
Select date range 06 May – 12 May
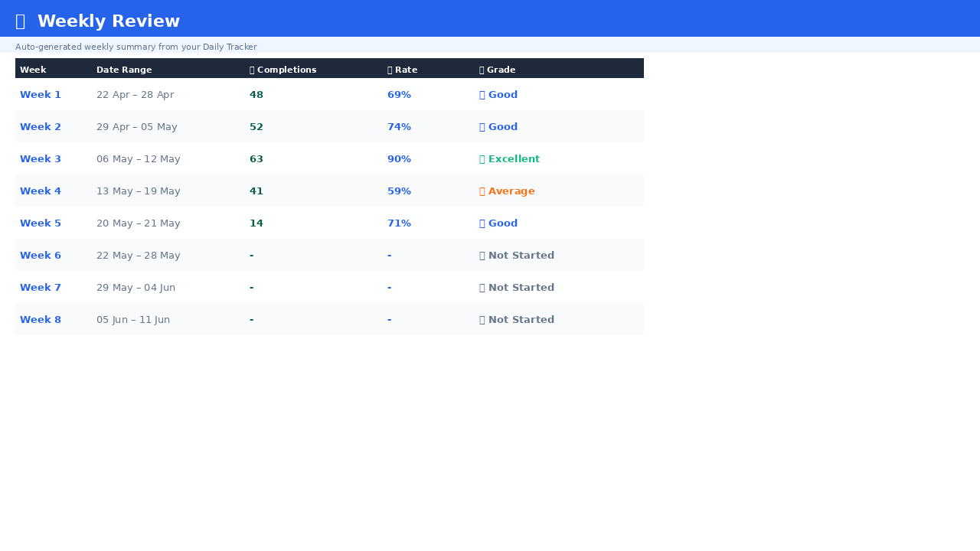[x=139, y=159]
